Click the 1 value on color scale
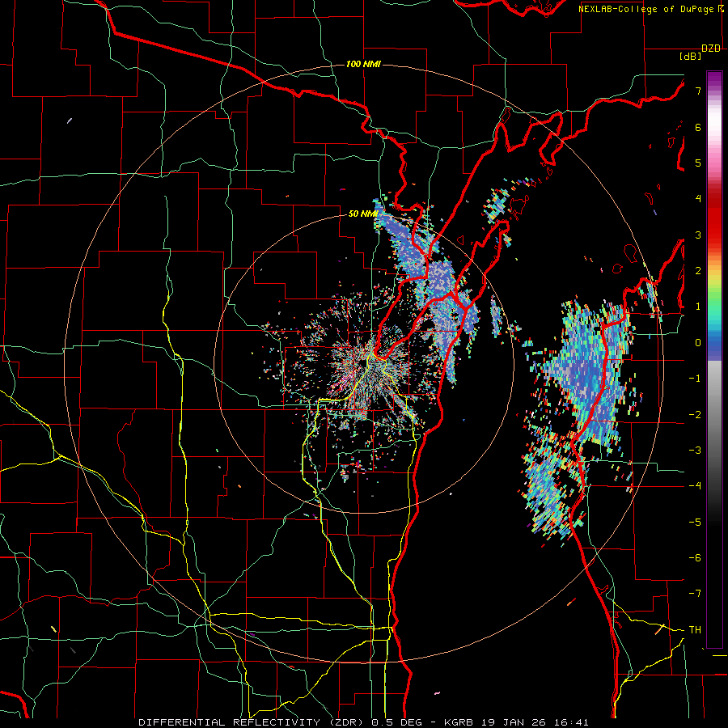The height and width of the screenshot is (728, 728). [698, 307]
